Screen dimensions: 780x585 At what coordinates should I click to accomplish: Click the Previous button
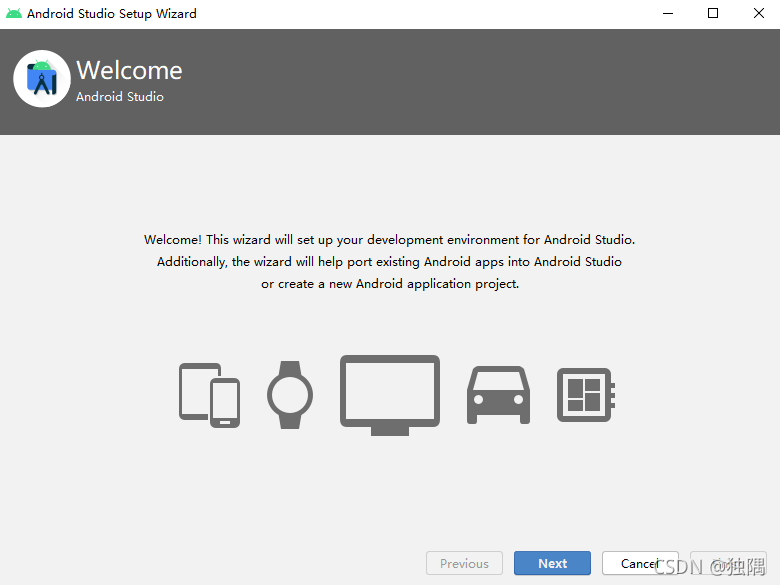point(464,563)
